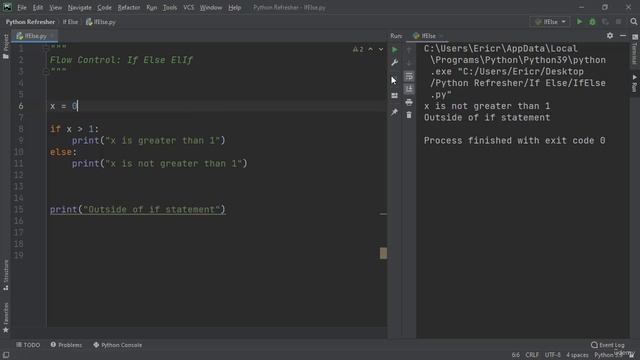Run IfElse with the top toolbar play button
The height and width of the screenshot is (360, 640).
coord(579,22)
